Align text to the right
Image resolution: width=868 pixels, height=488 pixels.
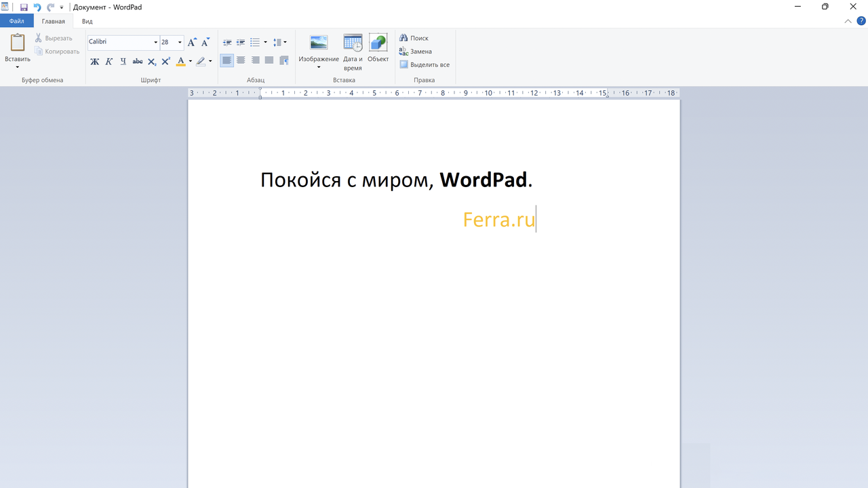coord(255,60)
